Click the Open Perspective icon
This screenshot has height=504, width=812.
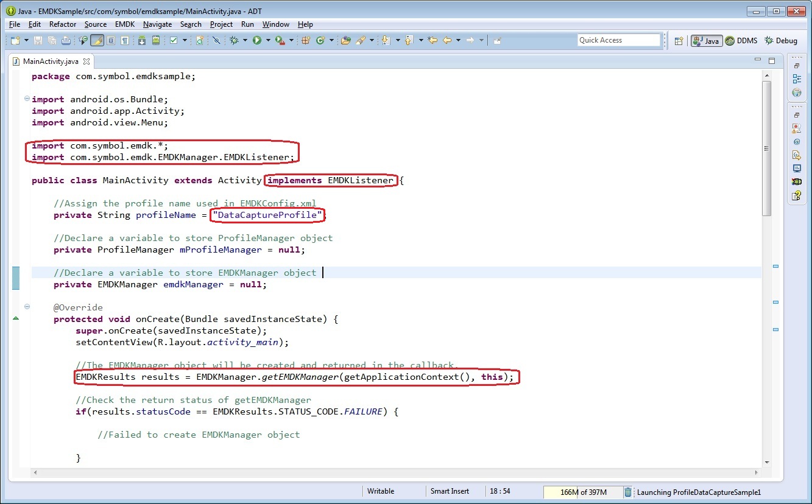coord(679,40)
